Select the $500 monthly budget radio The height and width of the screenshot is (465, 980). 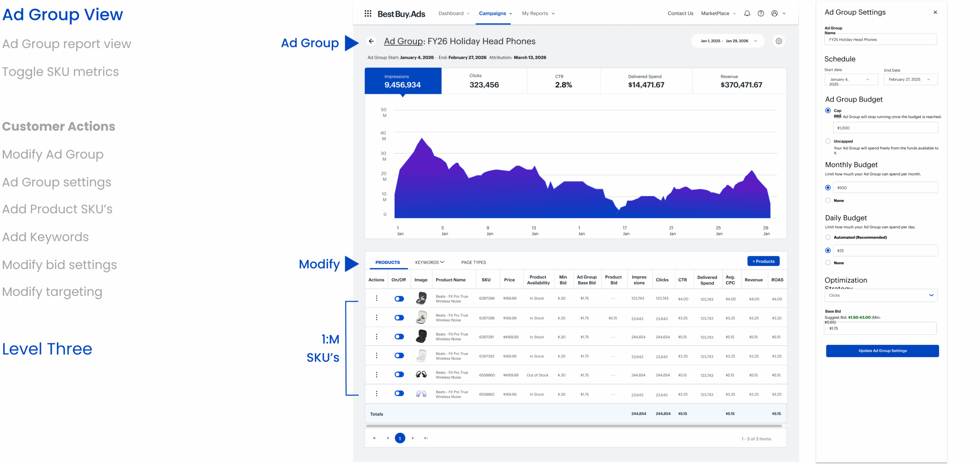[x=828, y=188]
